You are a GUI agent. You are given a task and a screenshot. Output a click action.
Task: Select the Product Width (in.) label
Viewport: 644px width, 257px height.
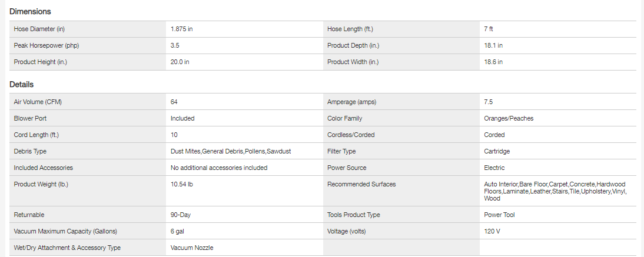(x=353, y=62)
